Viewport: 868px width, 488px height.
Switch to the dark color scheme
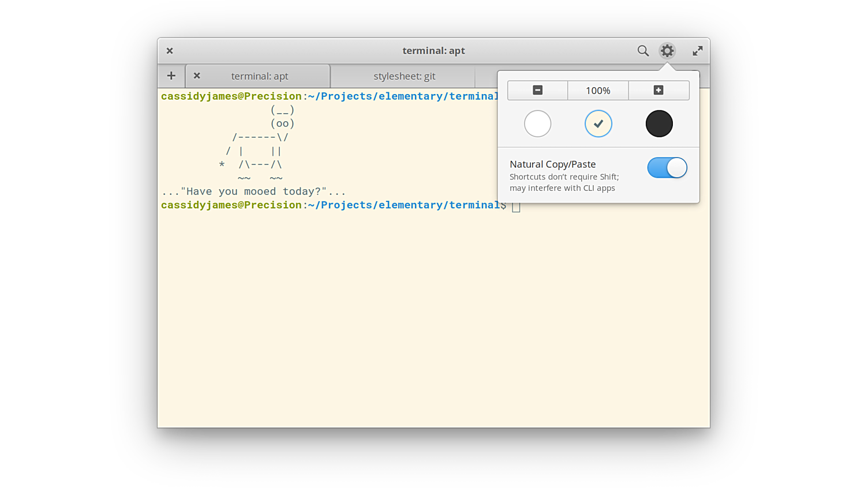pos(659,123)
